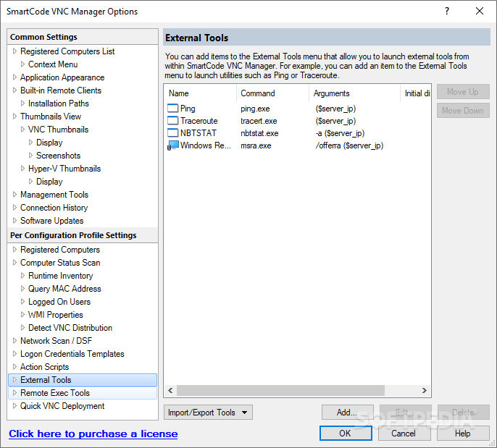Click the tracert.exe command cell

[259, 121]
